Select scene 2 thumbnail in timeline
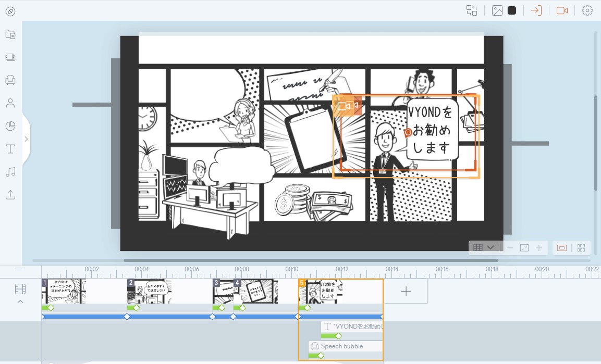The image size is (601, 364). [150, 291]
